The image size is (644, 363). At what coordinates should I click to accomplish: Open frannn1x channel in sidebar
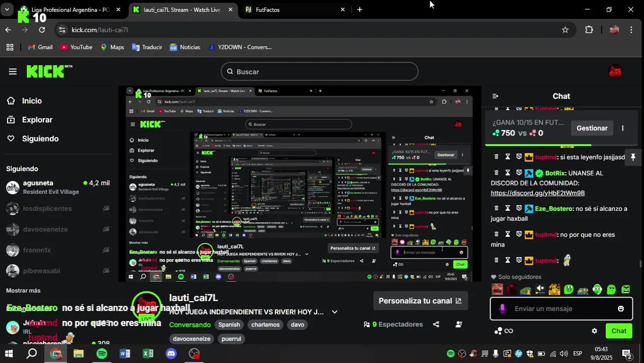pyautogui.click(x=57, y=250)
